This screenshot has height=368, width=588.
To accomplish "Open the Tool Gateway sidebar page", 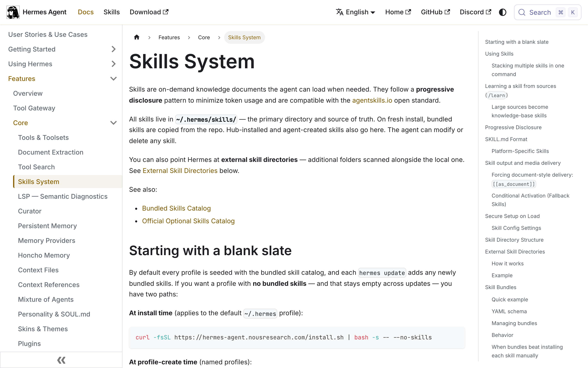I will [34, 108].
